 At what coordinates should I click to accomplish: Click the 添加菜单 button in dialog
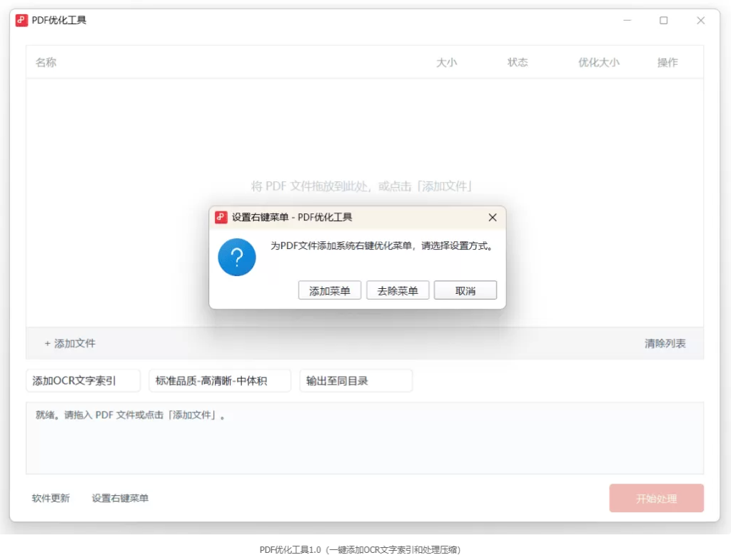pyautogui.click(x=330, y=291)
